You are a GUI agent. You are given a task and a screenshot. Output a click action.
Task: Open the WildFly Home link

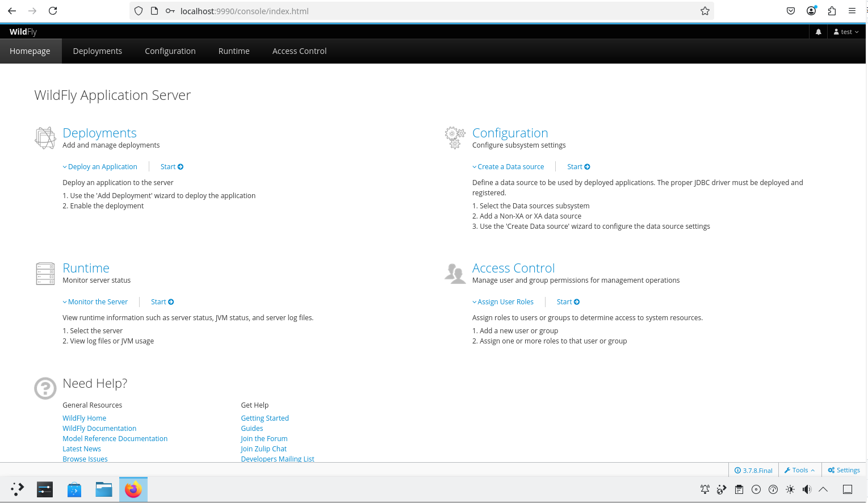85,418
